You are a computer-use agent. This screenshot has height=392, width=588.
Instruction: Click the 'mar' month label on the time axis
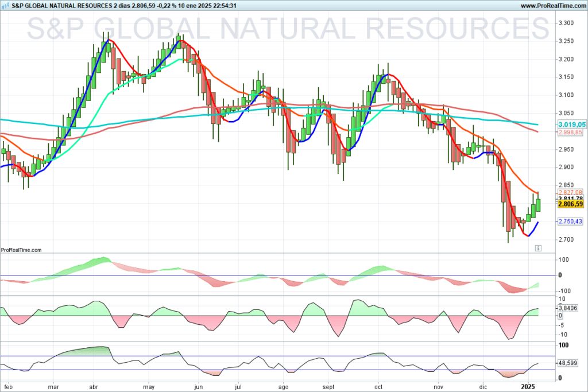pos(54,387)
